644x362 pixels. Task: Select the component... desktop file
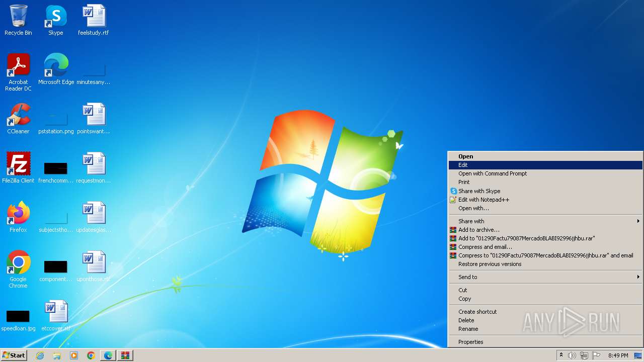pyautogui.click(x=56, y=269)
